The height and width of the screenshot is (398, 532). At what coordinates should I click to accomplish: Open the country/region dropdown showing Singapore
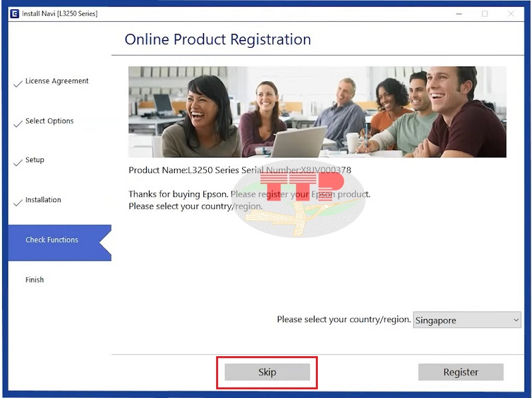click(467, 320)
